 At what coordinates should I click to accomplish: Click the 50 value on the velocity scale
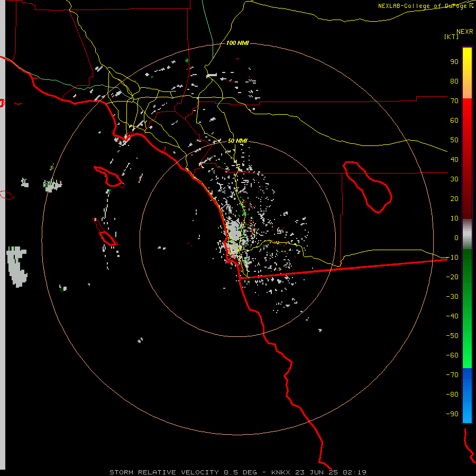454,140
